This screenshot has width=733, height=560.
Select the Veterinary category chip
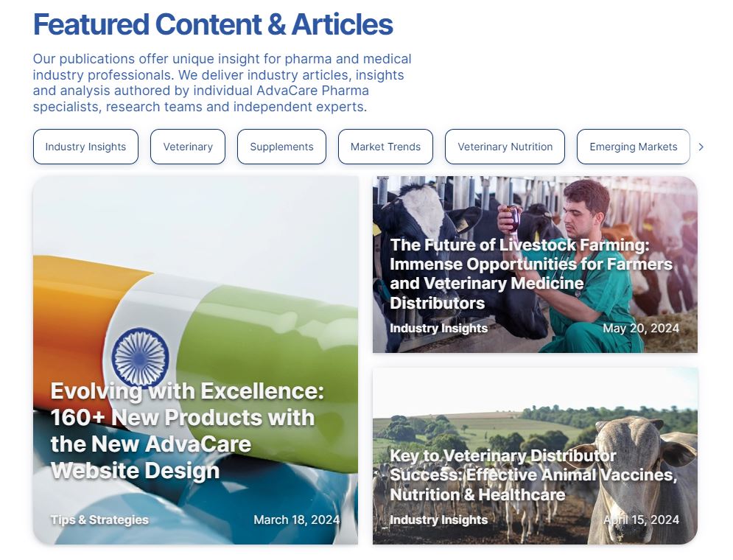click(x=188, y=147)
